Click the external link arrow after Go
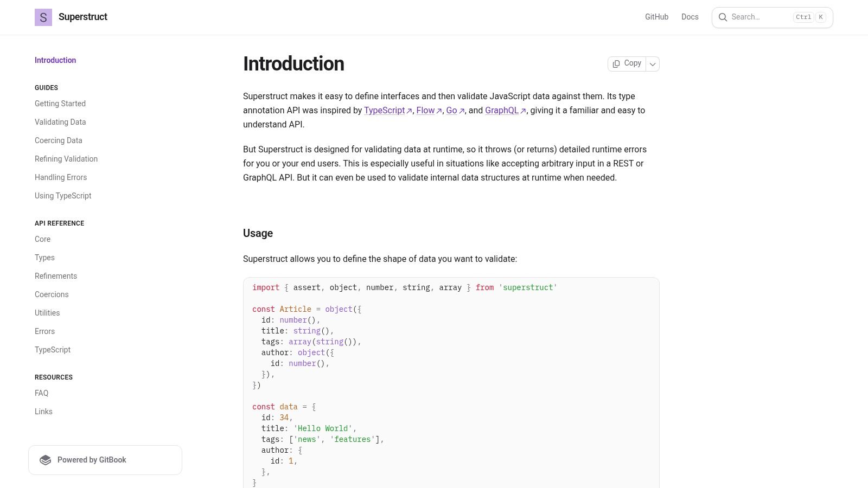 (x=462, y=111)
